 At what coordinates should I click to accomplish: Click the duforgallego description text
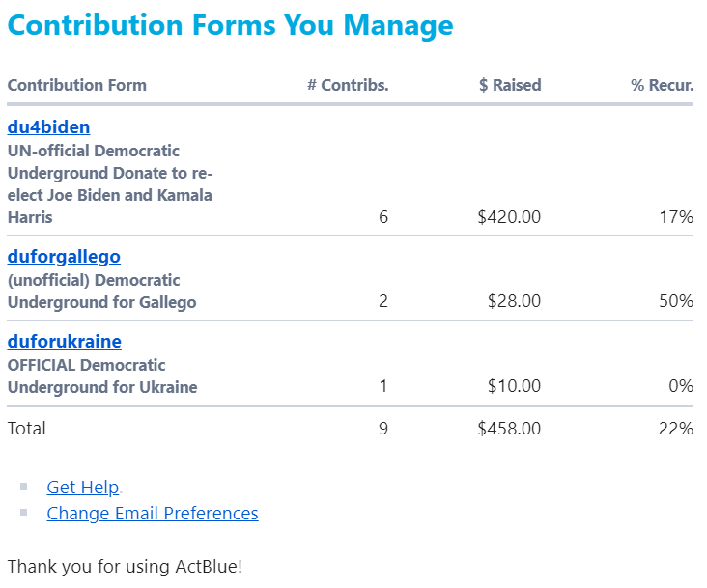pyautogui.click(x=101, y=292)
